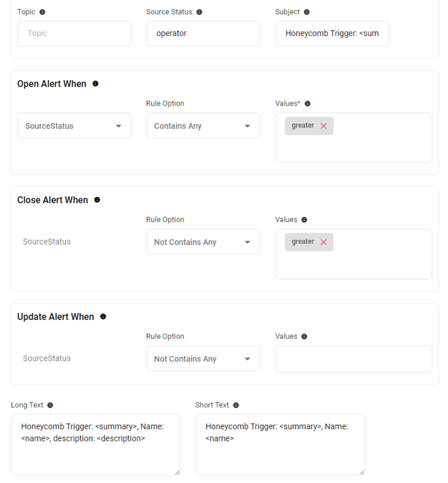Open Close Alert 'Not Contains Any' rule dropdown
Viewport: 448px width, 483px height.
click(x=203, y=242)
